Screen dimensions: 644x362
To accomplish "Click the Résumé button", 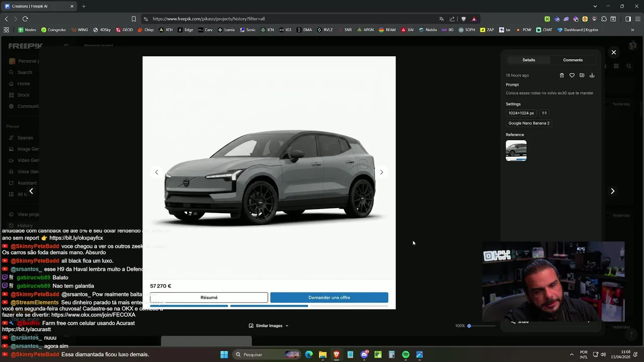I will (x=209, y=298).
